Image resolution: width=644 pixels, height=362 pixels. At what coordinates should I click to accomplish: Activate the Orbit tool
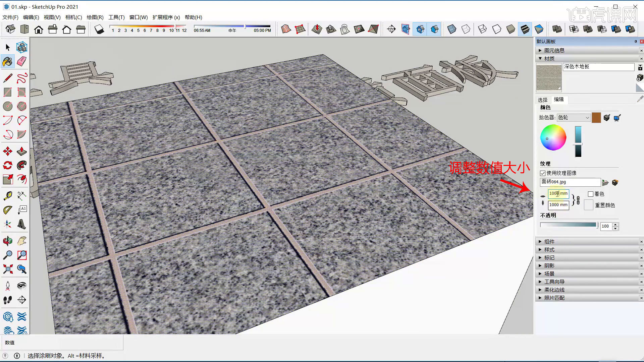click(x=8, y=241)
